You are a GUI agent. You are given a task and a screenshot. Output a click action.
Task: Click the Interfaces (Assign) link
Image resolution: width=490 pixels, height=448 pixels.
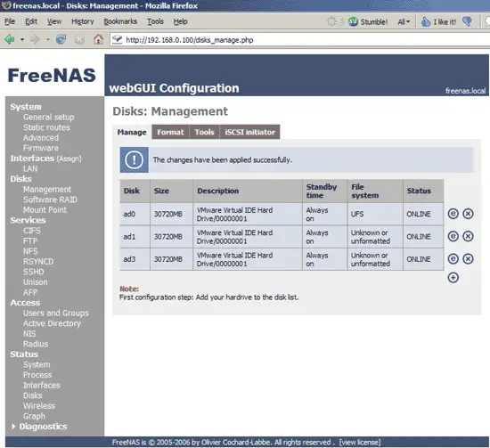45,159
